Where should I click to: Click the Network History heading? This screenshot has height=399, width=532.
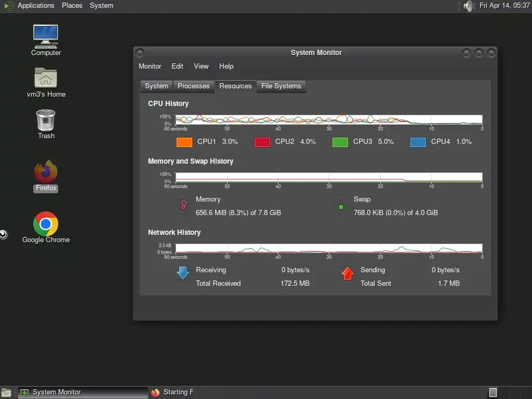coord(175,232)
